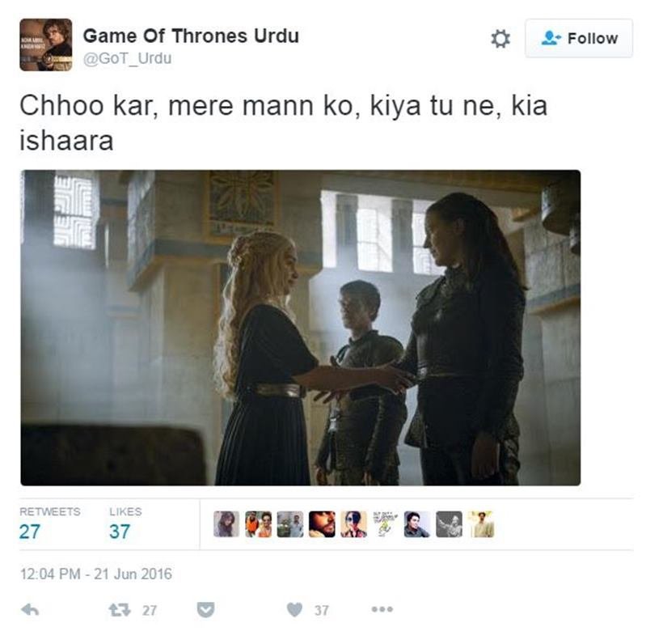Image resolution: width=663 pixels, height=644 pixels.
Task: Open first liker avatar in the row
Action: coord(226,523)
